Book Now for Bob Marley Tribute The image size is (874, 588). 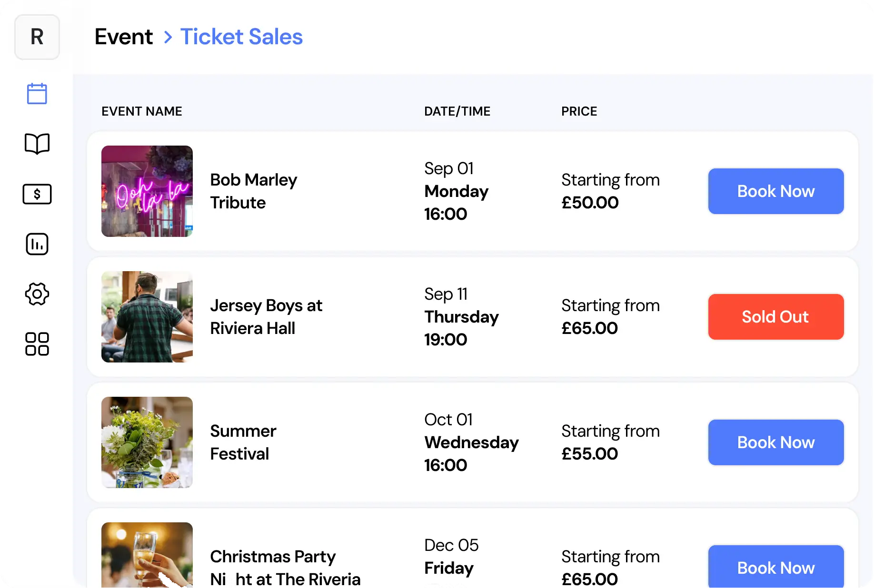coord(775,191)
